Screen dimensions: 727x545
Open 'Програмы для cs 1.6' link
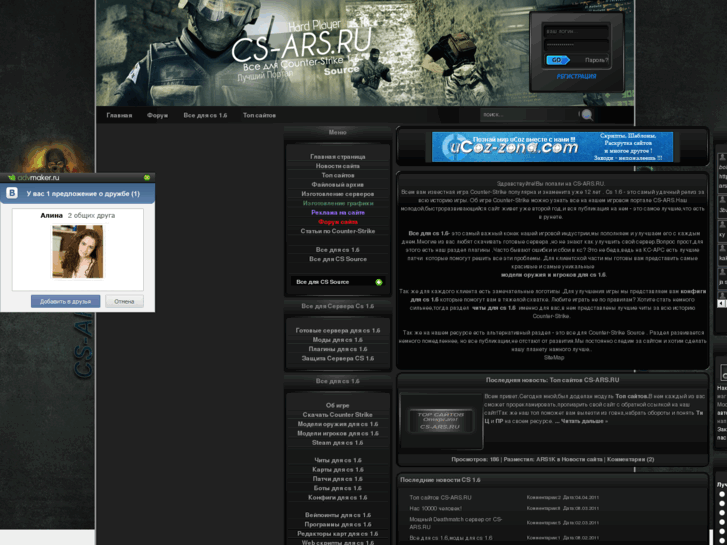(x=338, y=524)
